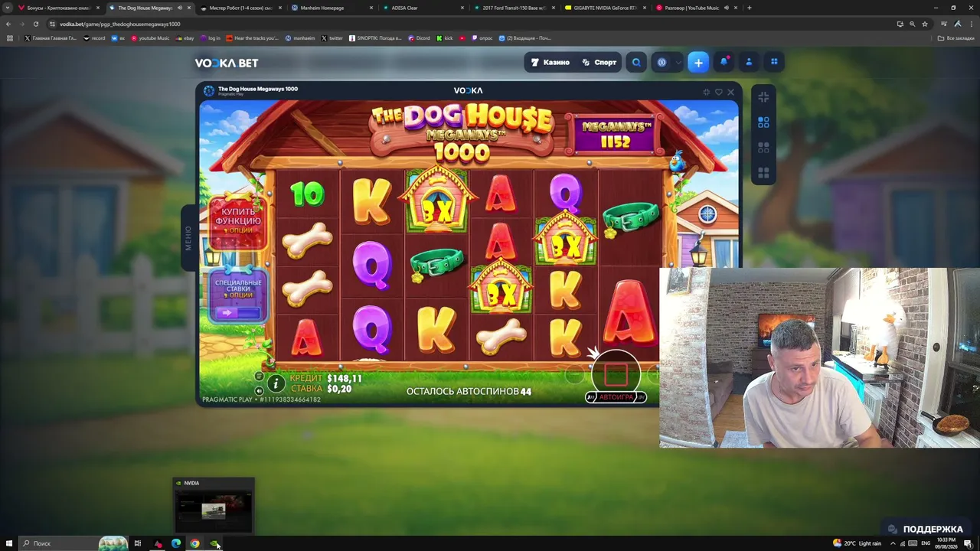Screen dimensions: 980x551
Task: Switch to the Спорт section
Action: click(599, 63)
